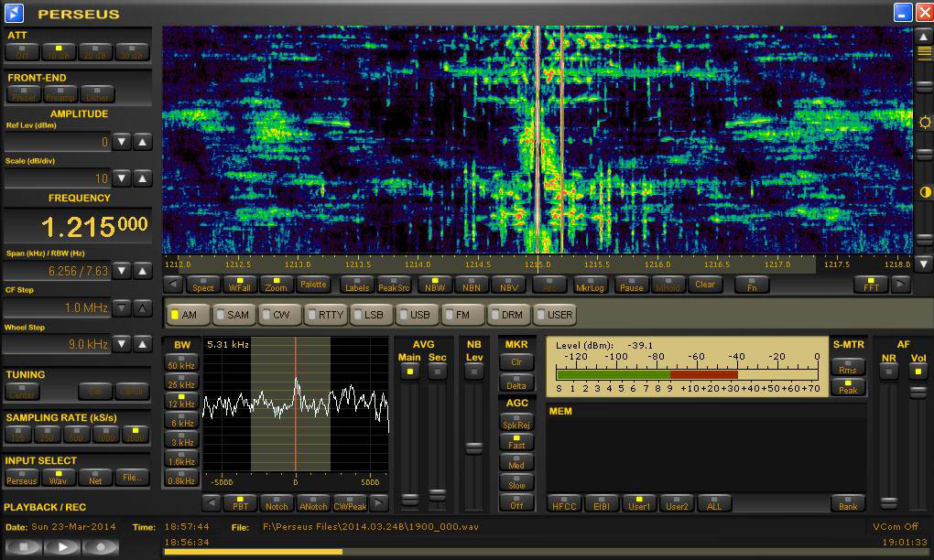
Task: Turn AGC Off
Action: tap(516, 503)
